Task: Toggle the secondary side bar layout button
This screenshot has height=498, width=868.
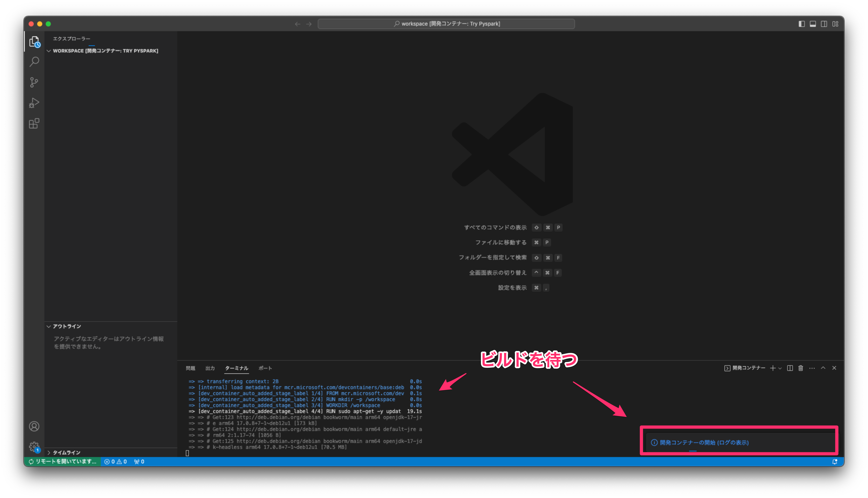Action: pos(824,24)
